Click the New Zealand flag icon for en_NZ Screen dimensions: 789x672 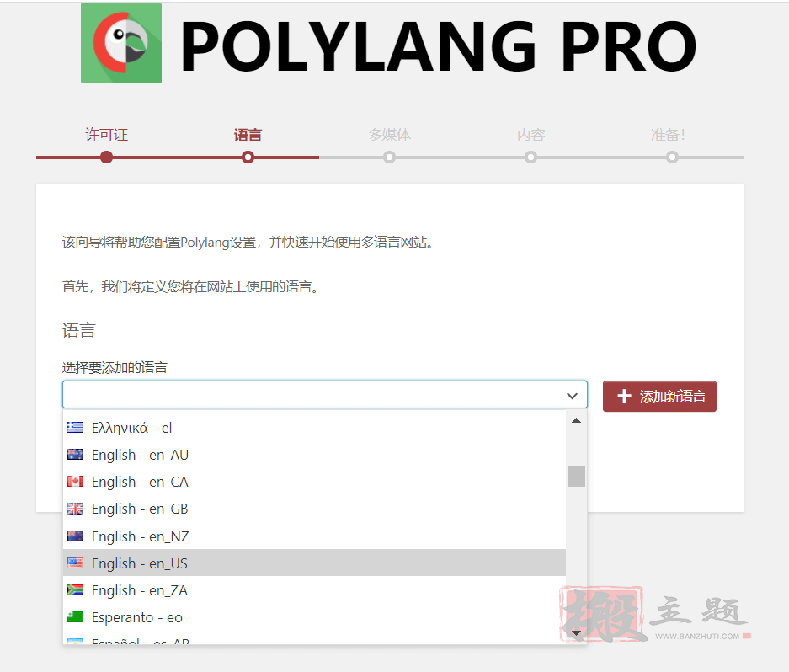point(76,536)
